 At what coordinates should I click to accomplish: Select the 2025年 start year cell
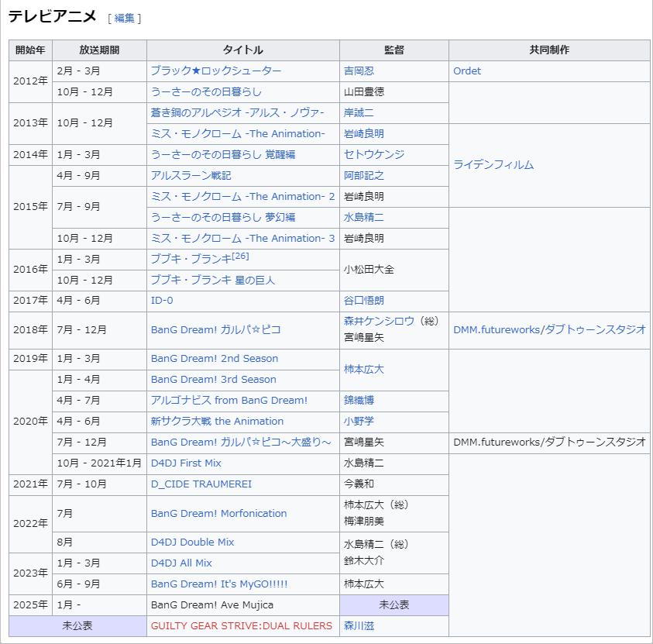click(30, 605)
